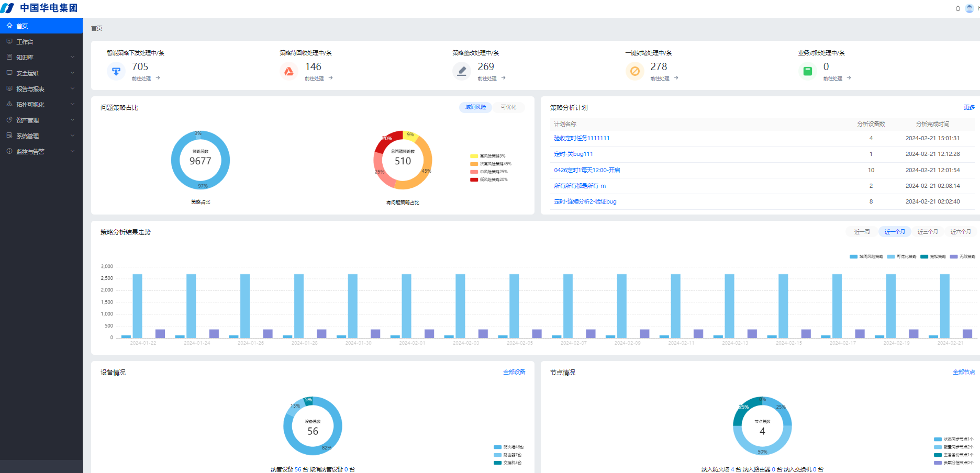Image resolution: width=980 pixels, height=473 pixels.
Task: Click 前往处理 under 705
Action: [x=141, y=78]
